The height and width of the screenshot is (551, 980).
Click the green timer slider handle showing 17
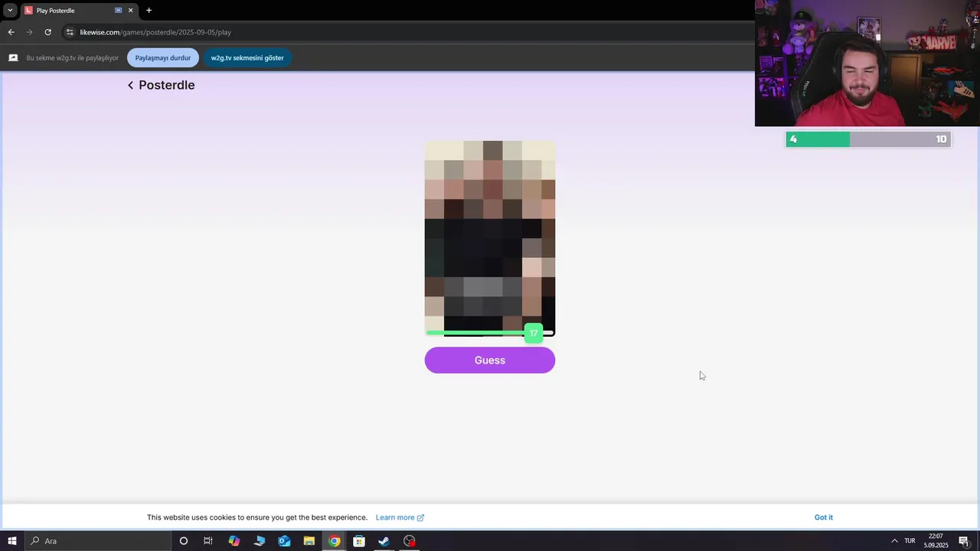tap(534, 333)
